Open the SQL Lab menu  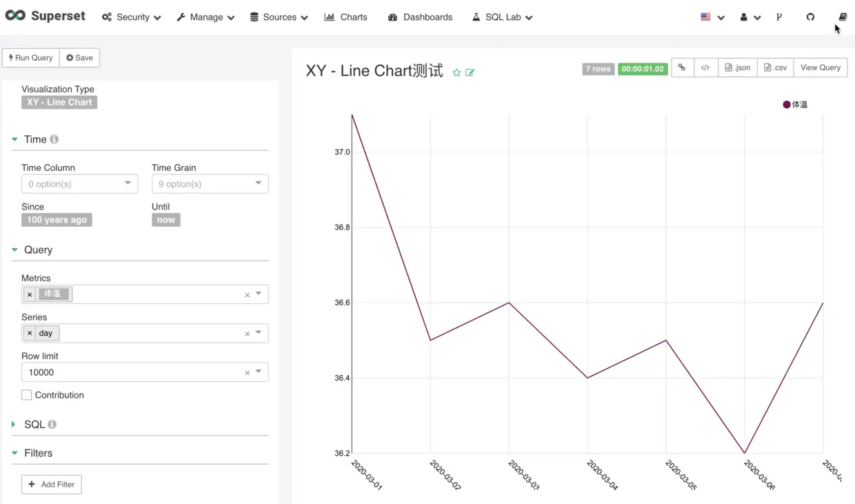tap(503, 17)
